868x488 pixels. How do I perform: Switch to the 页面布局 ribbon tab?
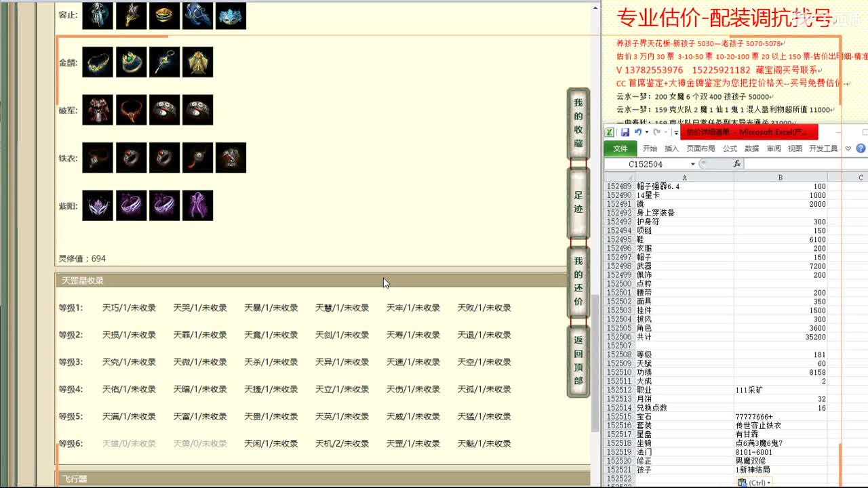pos(701,148)
